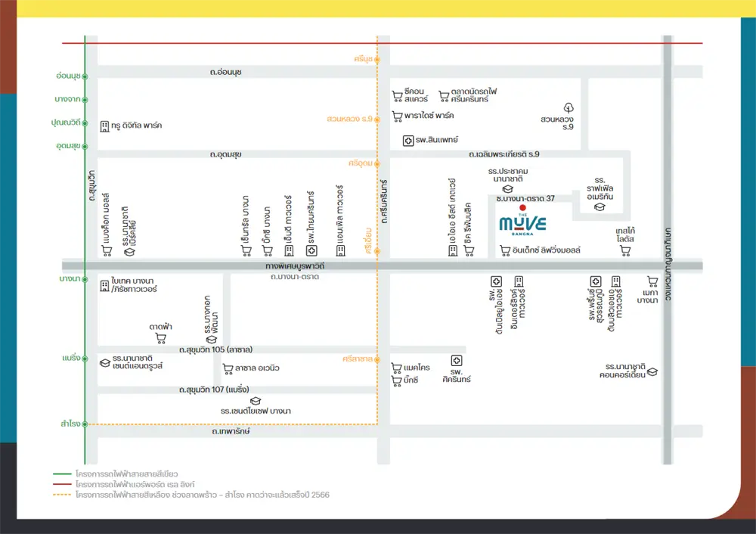Viewport: 756px width, 534px height.
Task: Click the school icon under รร.ราฟเฟิล อเมริกัน
Action: [x=600, y=206]
